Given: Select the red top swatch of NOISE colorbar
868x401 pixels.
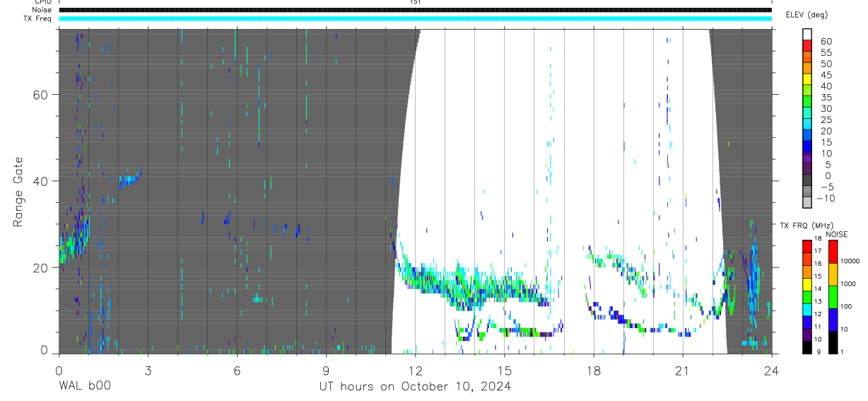Looking at the screenshot, I should pos(833,251).
